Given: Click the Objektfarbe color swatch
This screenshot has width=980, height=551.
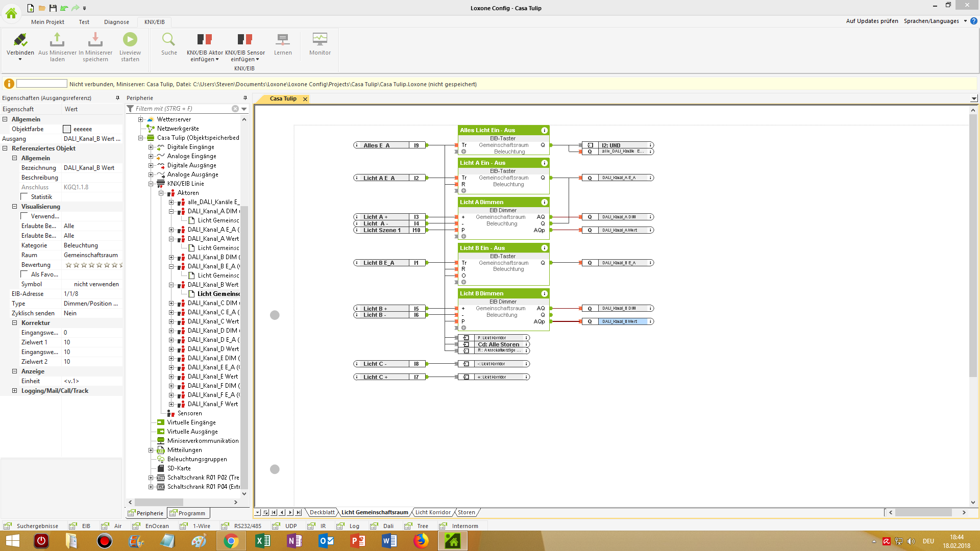Looking at the screenshot, I should [x=67, y=129].
